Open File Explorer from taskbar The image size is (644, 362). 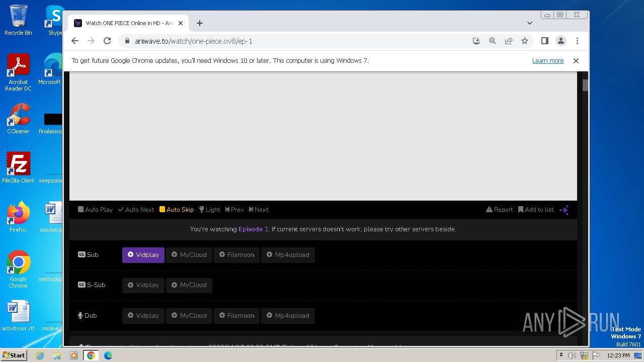click(57, 355)
